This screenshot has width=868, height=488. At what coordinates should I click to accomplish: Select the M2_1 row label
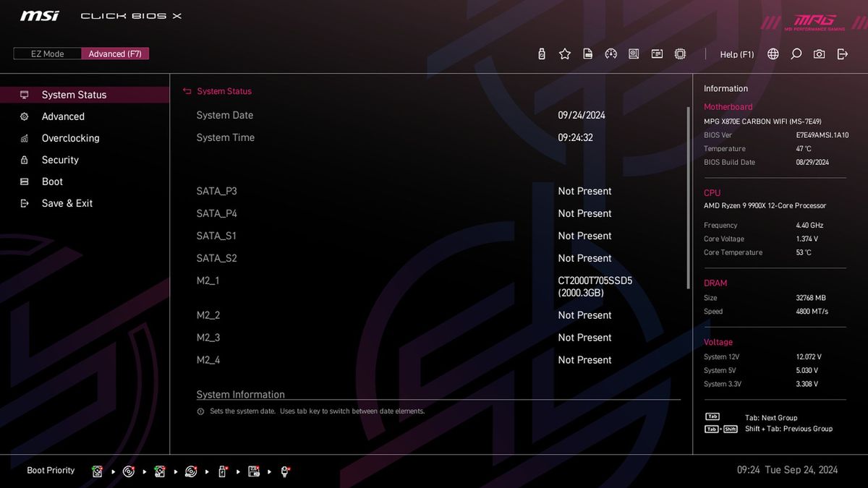[208, 281]
